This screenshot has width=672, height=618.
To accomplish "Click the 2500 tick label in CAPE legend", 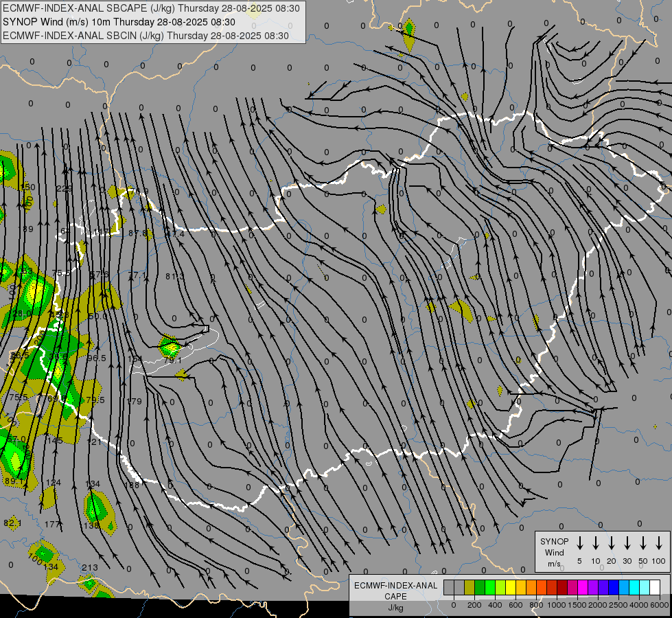I will click(x=618, y=605).
